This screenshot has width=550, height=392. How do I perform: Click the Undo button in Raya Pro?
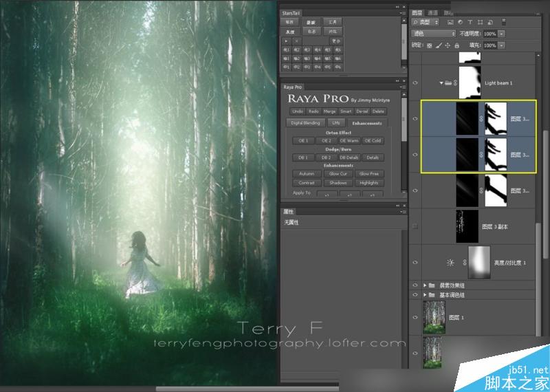298,111
